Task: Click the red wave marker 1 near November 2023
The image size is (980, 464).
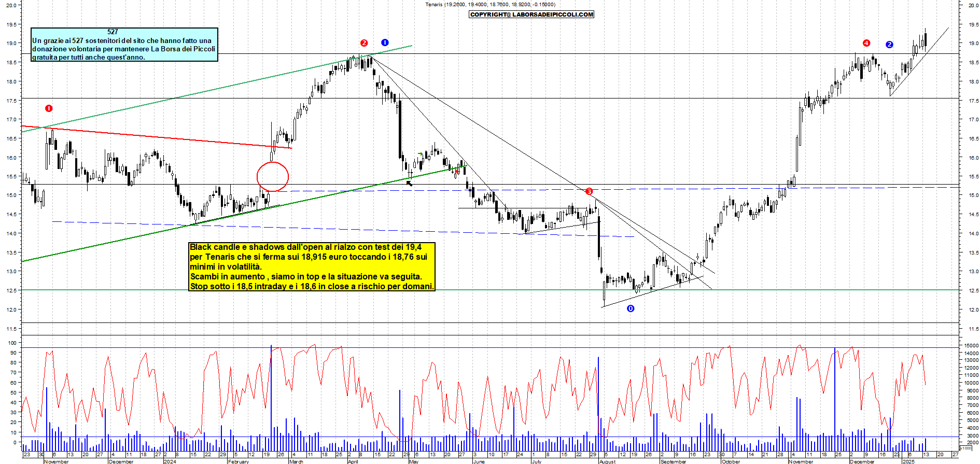Action: coord(49,108)
